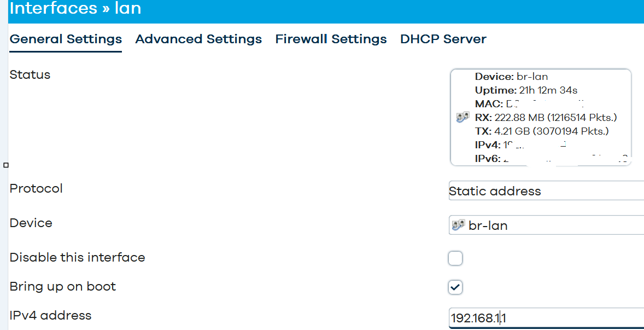
Task: Click the MAC address line in Status
Action: [x=530, y=104]
